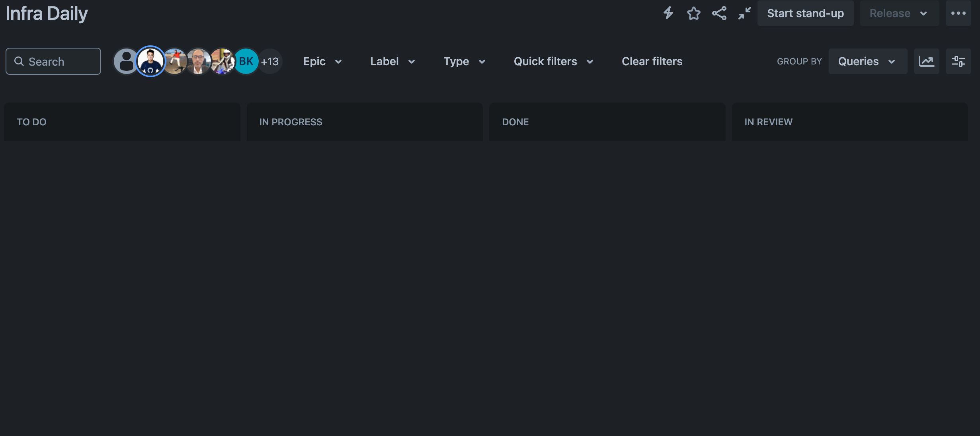Screen dimensions: 980x436
Task: Click the lightning bolt activity icon
Action: click(x=668, y=12)
